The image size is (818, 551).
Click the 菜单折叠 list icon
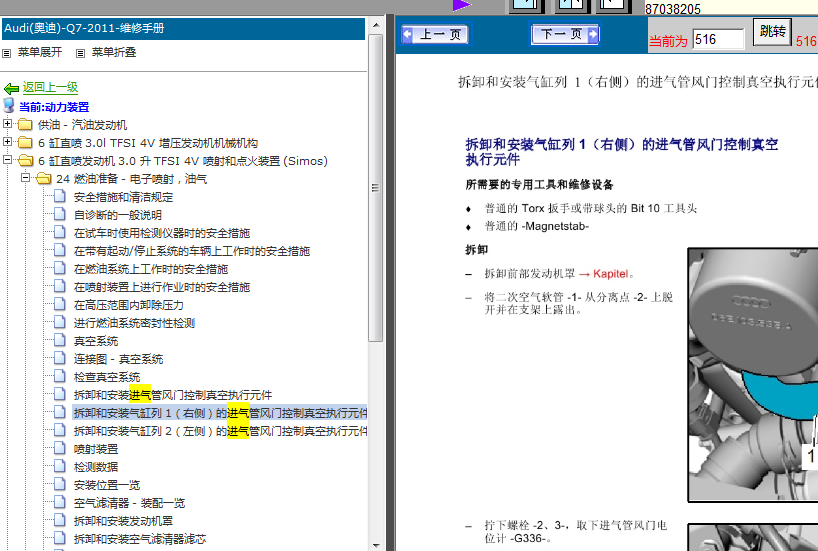point(80,53)
